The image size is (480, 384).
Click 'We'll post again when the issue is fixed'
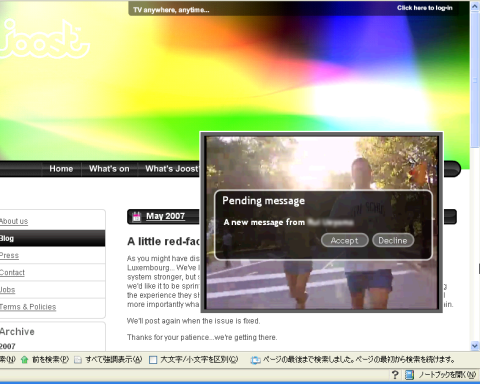[x=193, y=321]
